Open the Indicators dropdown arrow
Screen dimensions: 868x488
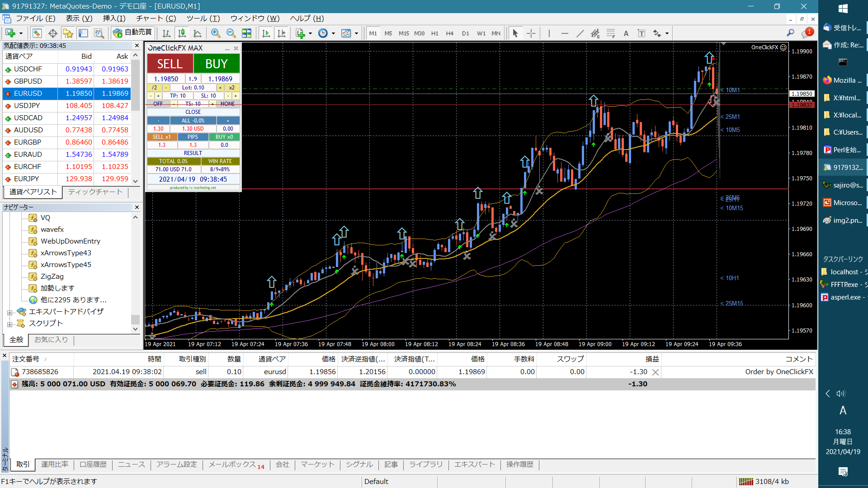(x=310, y=33)
